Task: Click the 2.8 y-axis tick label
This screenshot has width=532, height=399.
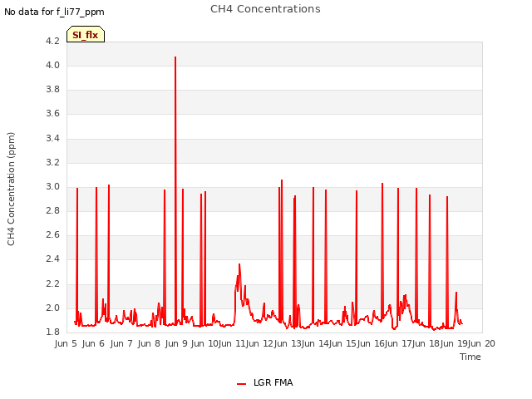Action: click(x=52, y=210)
